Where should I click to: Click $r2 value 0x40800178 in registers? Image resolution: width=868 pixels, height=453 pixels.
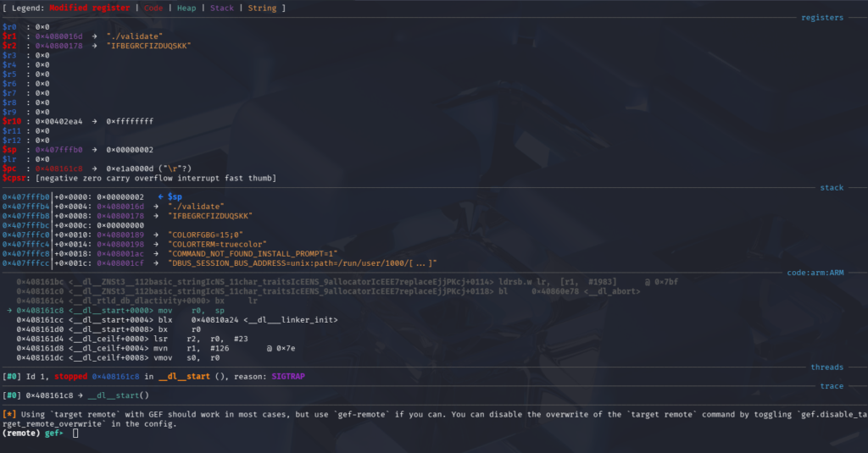[x=58, y=46]
